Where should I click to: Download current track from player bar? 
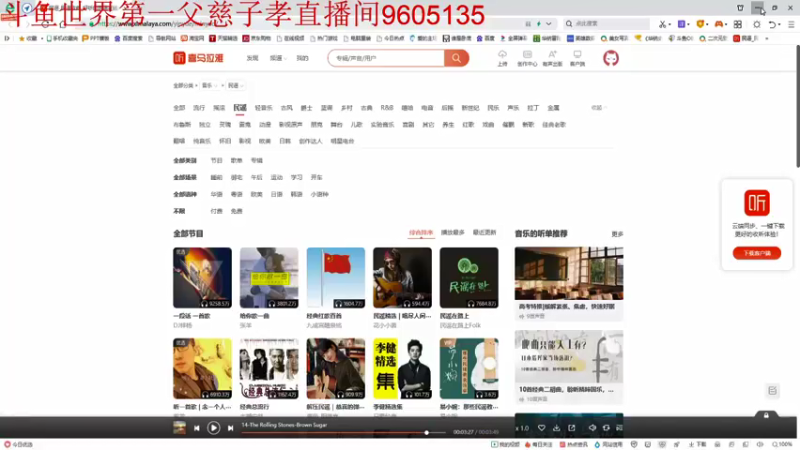pyautogui.click(x=557, y=428)
